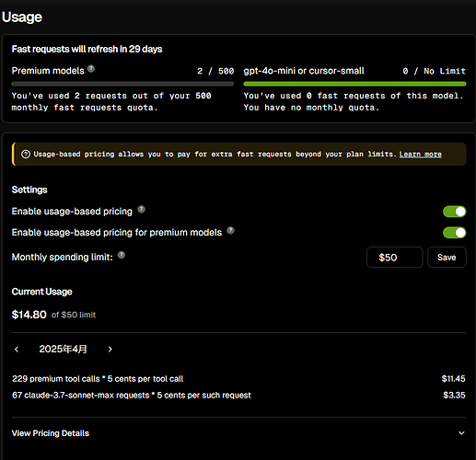The height and width of the screenshot is (460, 476).
Task: Click the help icon beside Premium models
Action: tap(91, 69)
